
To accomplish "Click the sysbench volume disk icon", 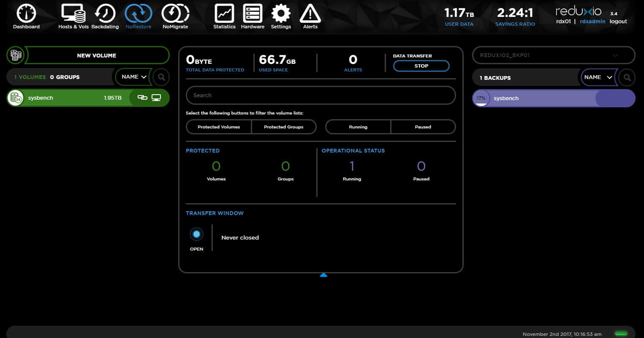I will coord(16,98).
